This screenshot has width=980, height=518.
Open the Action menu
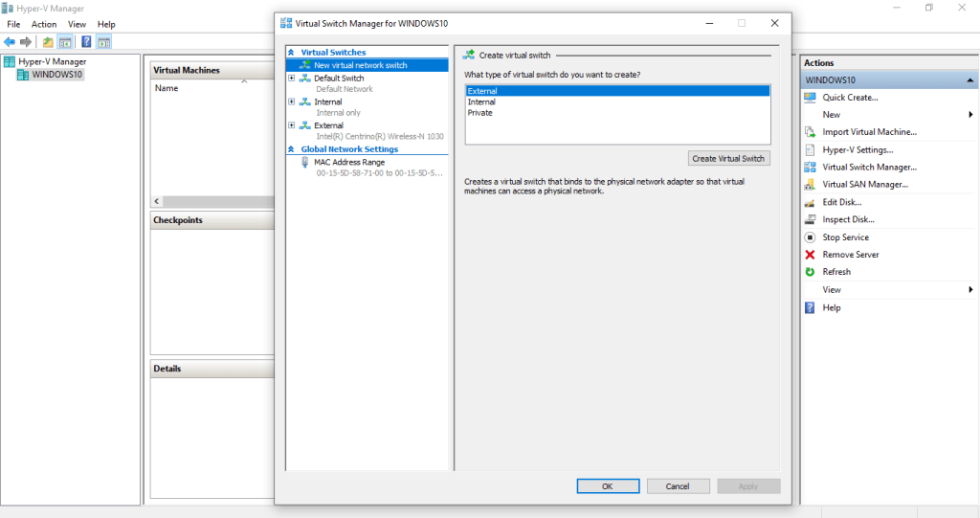coord(44,24)
